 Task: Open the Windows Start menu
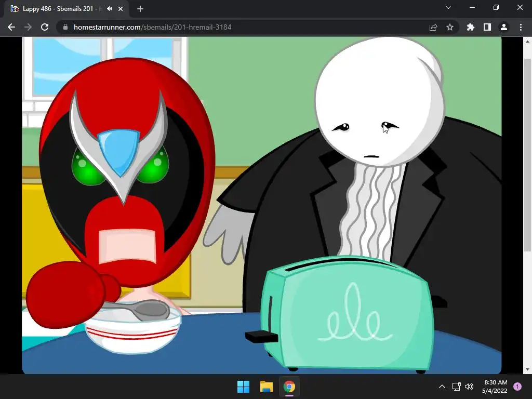[243, 387]
